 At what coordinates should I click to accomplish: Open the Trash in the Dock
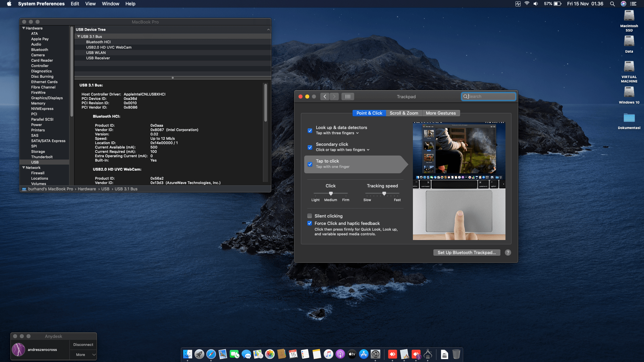click(x=456, y=354)
